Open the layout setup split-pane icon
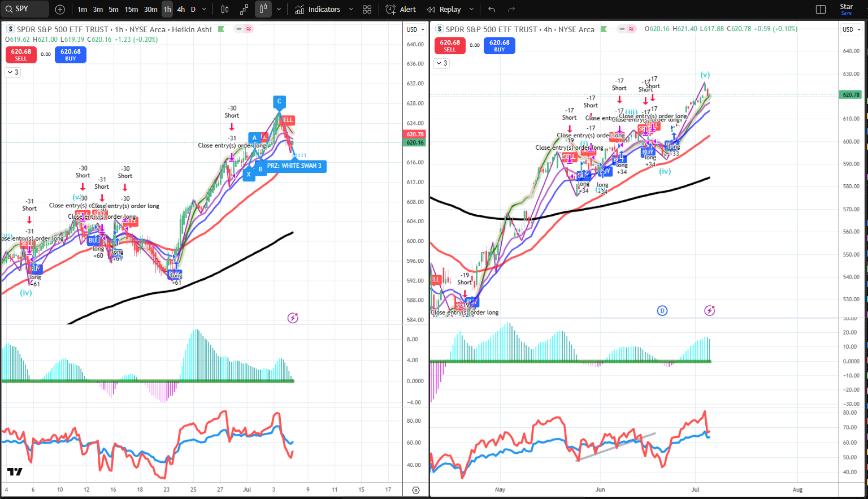This screenshot has width=868, height=499. [821, 10]
